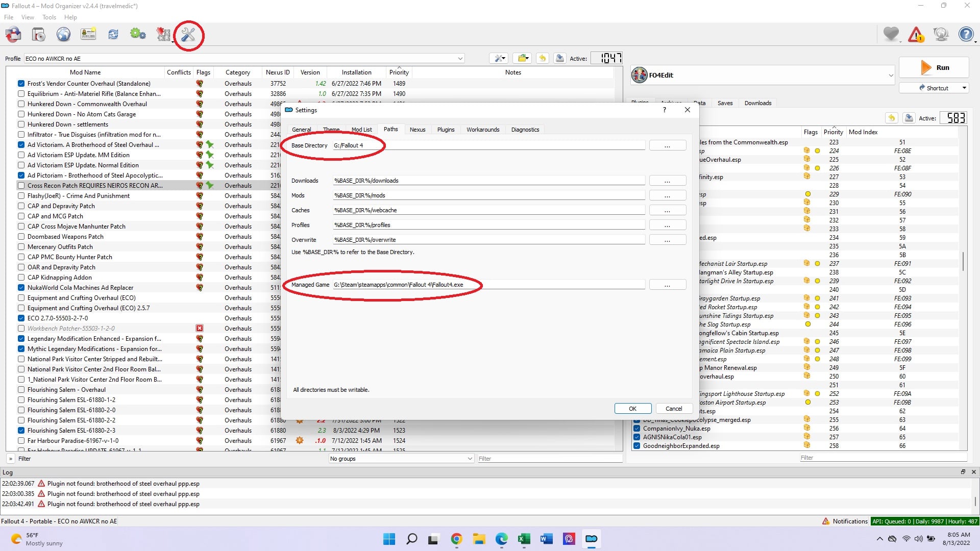Open the Executables editor gears icon
The width and height of the screenshot is (980, 551).
point(138,35)
